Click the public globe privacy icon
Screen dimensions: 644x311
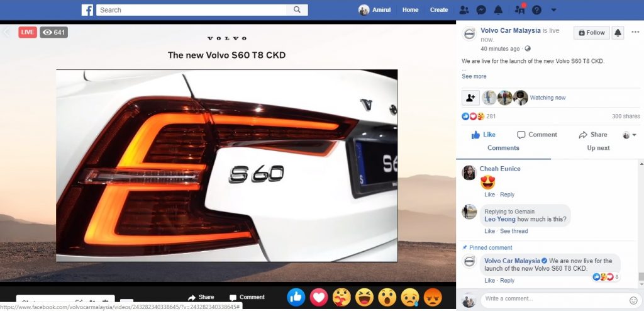(x=528, y=48)
